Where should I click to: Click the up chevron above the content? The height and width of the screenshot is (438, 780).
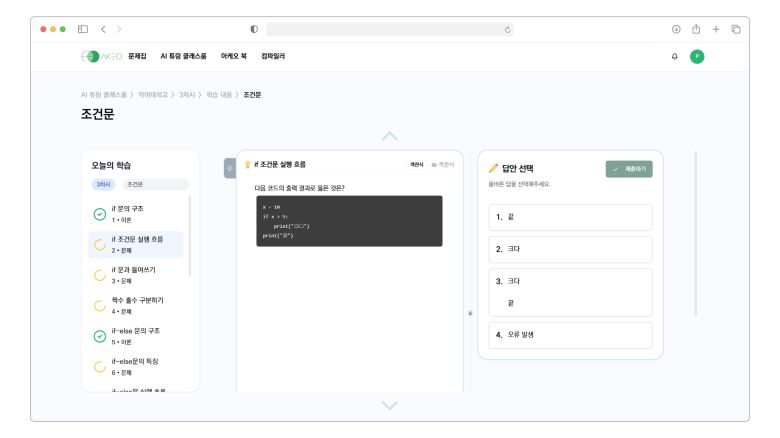click(390, 136)
